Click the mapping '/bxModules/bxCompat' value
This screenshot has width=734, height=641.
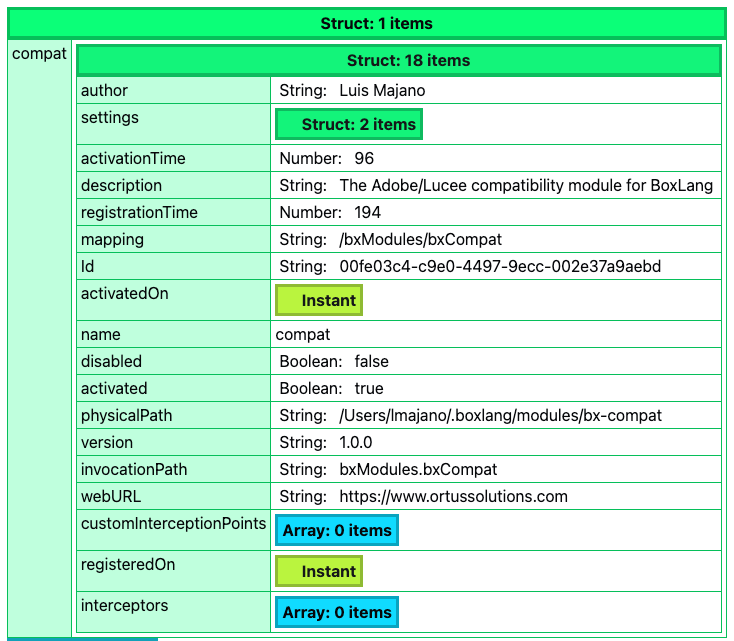point(420,240)
